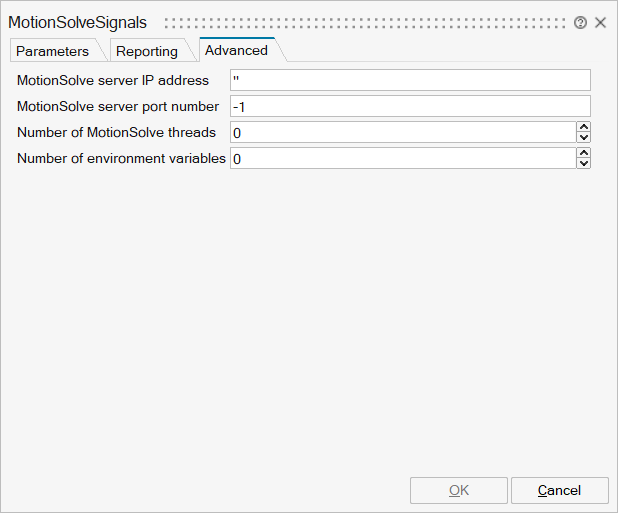Screen dimensions: 618x513
Task: Click the dotted drag grip in title bar
Action: pyautogui.click(x=365, y=22)
